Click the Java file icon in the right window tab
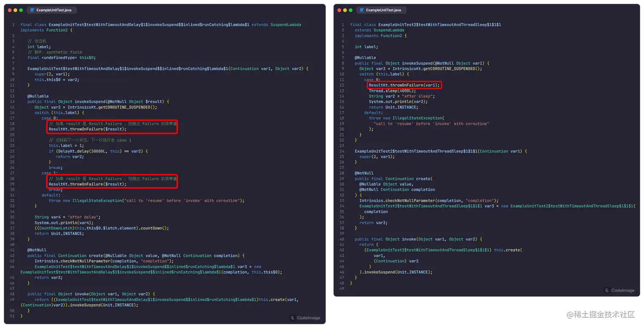The height and width of the screenshot is (328, 644). coord(362,10)
